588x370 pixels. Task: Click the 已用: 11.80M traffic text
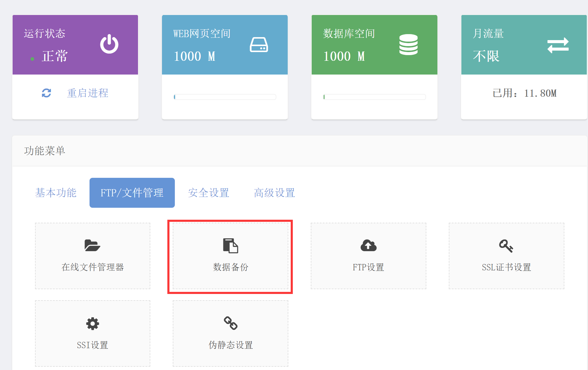pyautogui.click(x=525, y=93)
